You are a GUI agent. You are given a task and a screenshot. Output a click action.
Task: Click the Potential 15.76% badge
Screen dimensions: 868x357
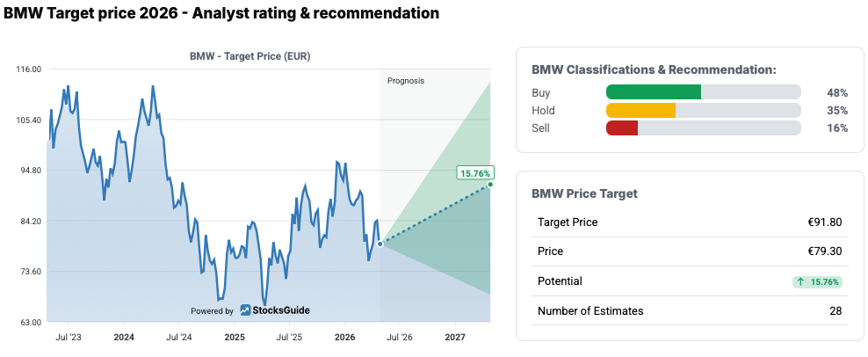coord(817,281)
